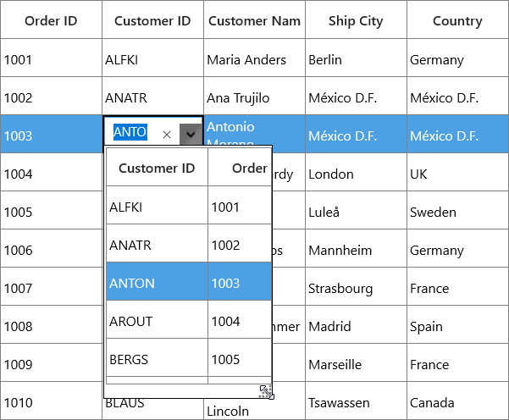Viewport: 509px width, 420px height.
Task: Click México D.F. country in row 1003
Action: click(x=457, y=135)
